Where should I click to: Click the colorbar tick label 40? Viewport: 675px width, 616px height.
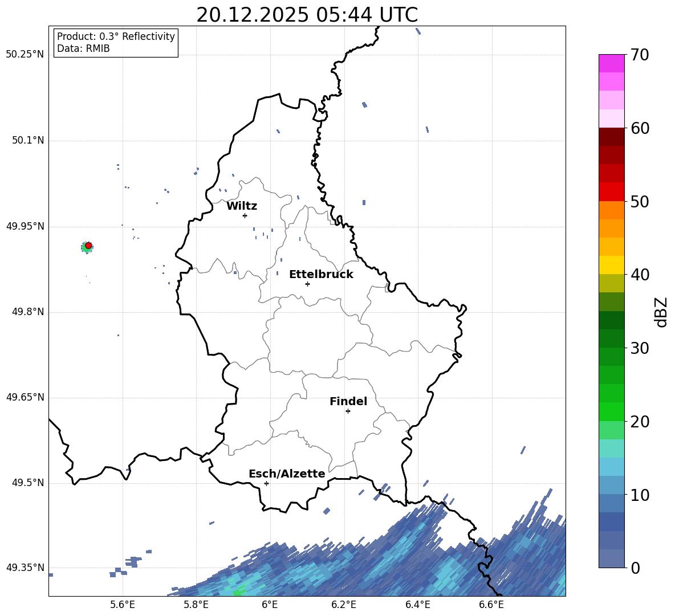coord(640,275)
